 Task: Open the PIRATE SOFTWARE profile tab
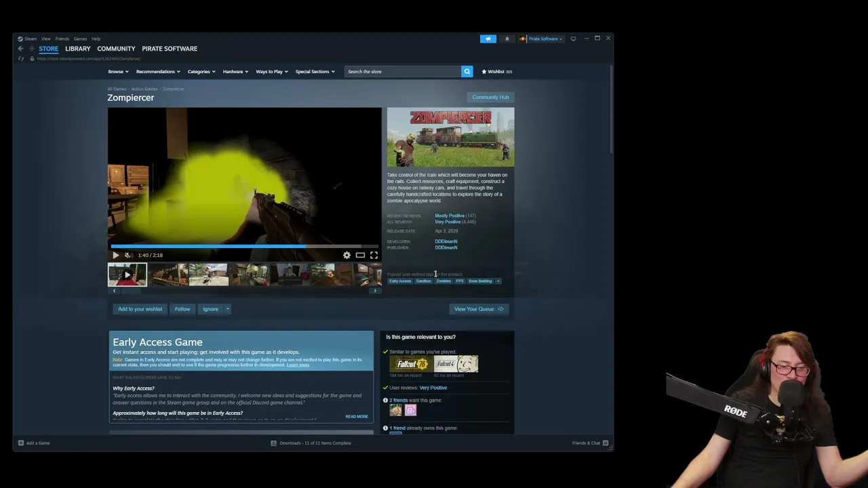(x=170, y=49)
